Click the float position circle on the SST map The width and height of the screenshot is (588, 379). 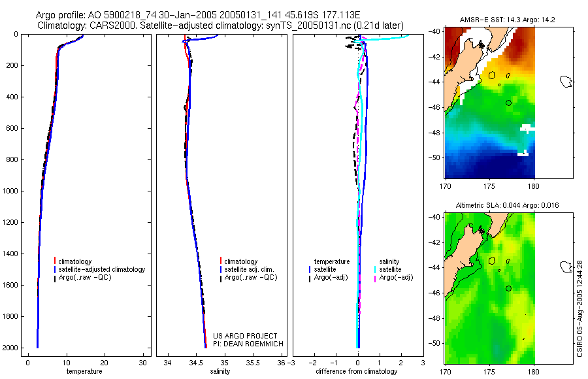[x=508, y=103]
